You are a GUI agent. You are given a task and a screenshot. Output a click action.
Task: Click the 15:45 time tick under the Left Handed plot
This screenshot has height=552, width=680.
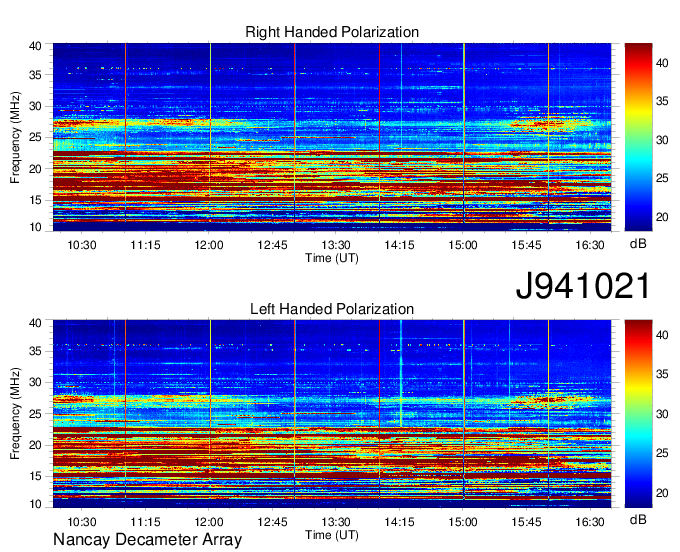[x=526, y=522]
